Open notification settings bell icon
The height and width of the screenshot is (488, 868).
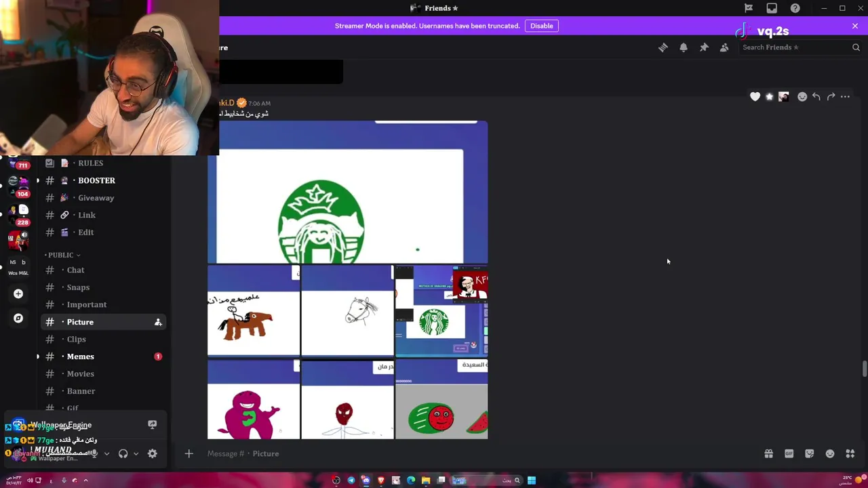pos(684,47)
